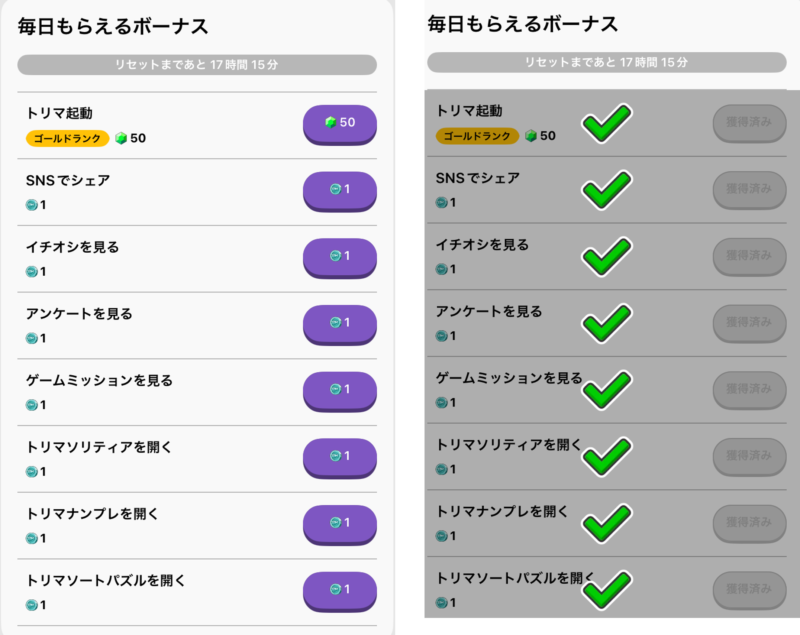This screenshot has height=635, width=800.
Task: Claim the SNSでシェア 1 coin button
Action: click(340, 191)
